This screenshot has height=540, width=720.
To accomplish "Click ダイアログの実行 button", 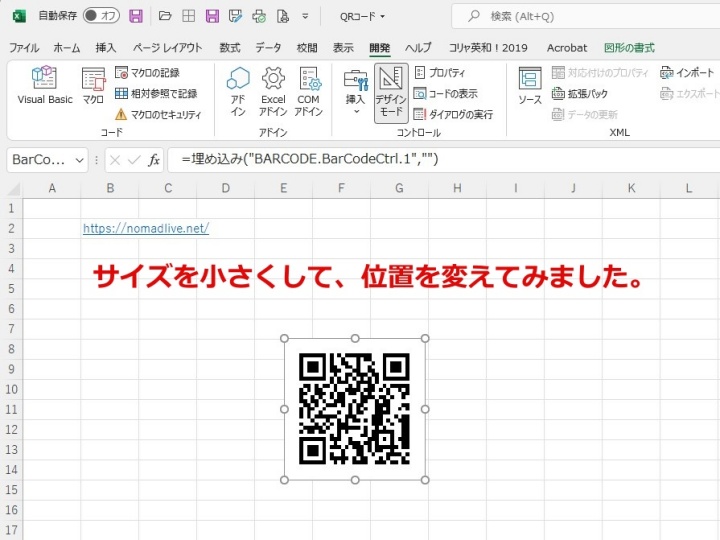I will (x=453, y=114).
